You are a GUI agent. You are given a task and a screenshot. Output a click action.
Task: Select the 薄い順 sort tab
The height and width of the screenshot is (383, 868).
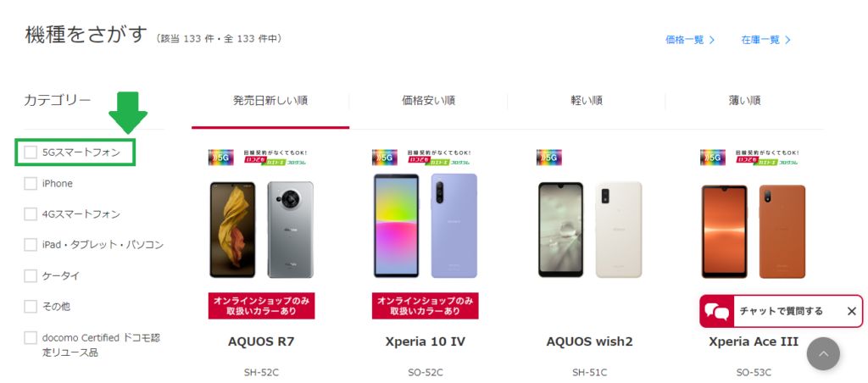click(x=744, y=101)
